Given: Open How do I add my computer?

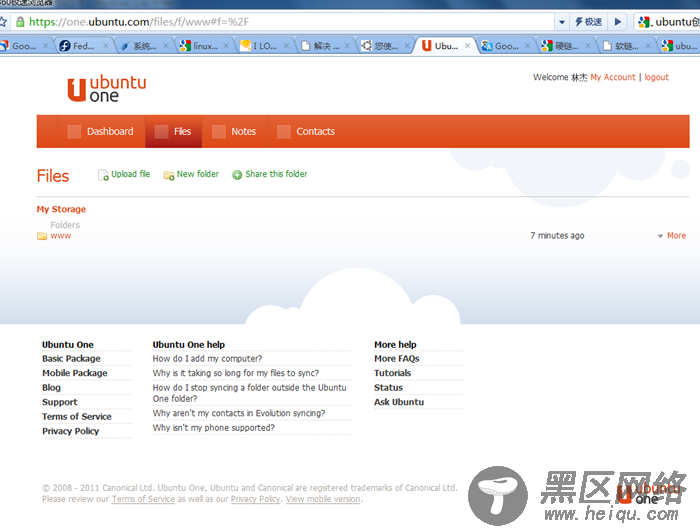Looking at the screenshot, I should (207, 359).
